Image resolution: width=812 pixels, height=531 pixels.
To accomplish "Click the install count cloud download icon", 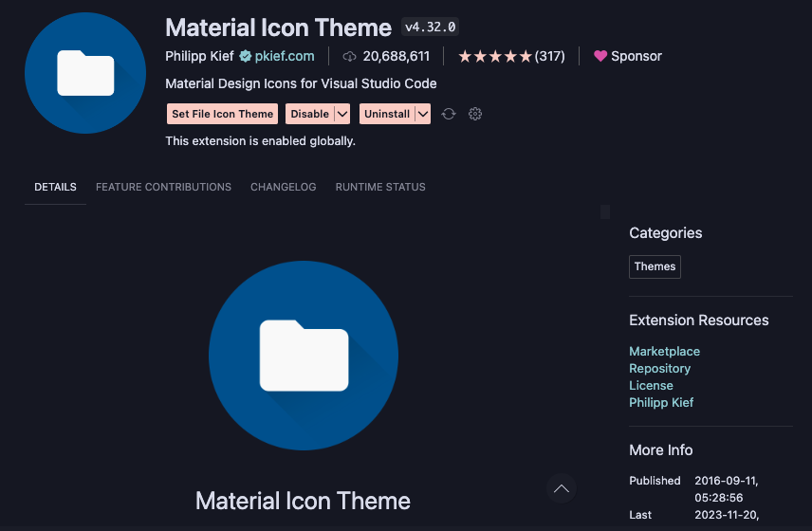I will click(349, 56).
